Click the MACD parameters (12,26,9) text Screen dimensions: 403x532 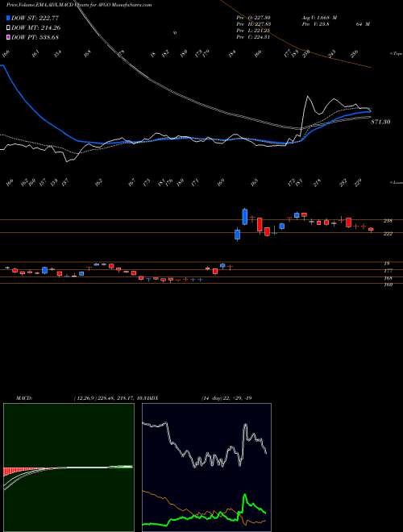tap(85, 397)
